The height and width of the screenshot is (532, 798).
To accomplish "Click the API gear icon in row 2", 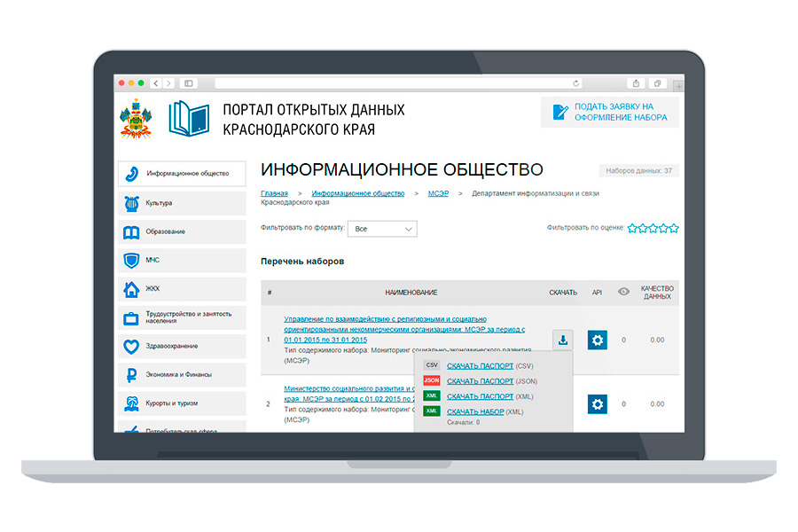I will 597,404.
